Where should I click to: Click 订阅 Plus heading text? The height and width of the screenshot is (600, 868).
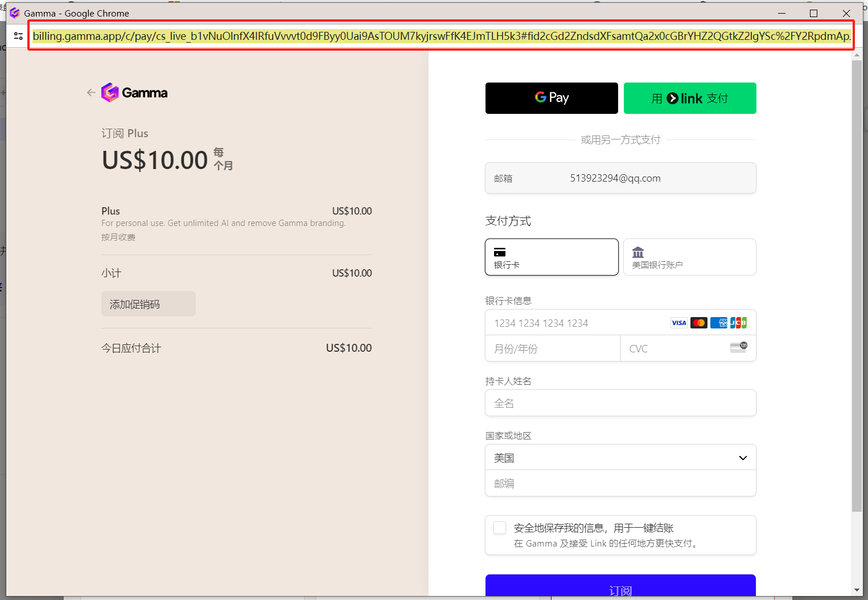tap(125, 133)
